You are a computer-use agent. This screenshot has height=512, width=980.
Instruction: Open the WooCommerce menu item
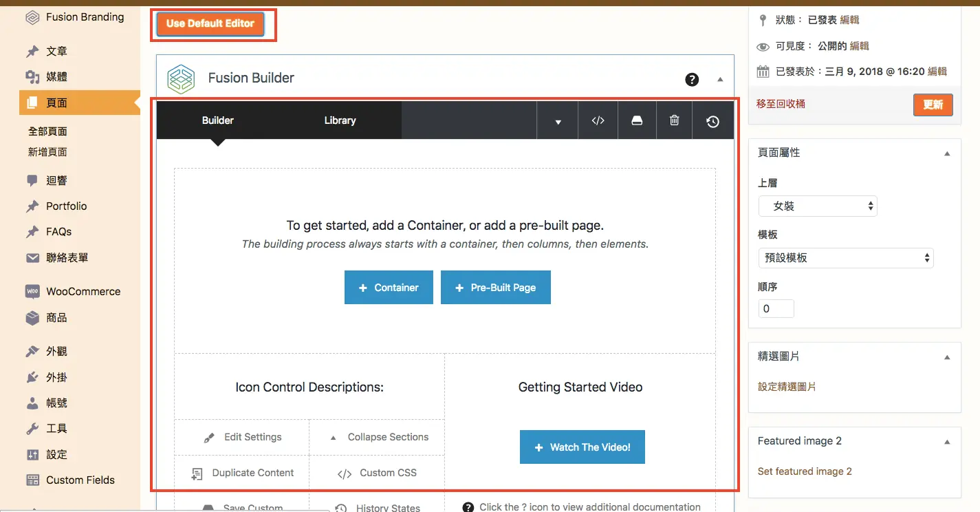tap(83, 292)
